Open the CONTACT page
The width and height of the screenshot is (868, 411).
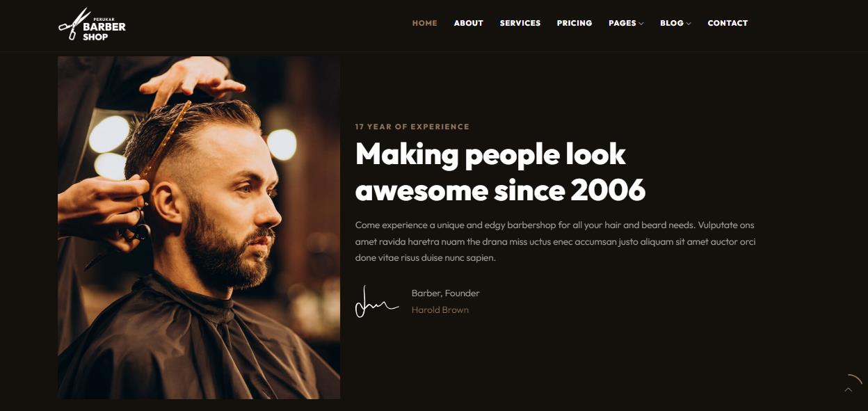(x=728, y=23)
